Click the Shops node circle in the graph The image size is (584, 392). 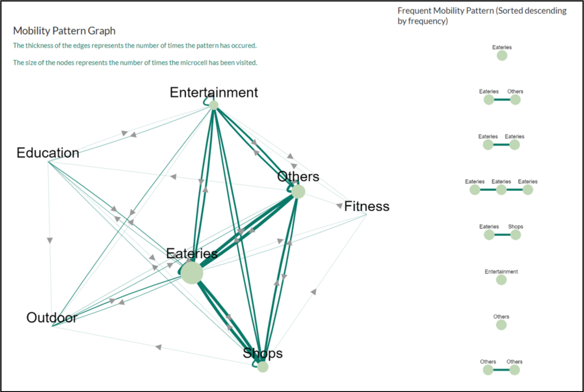[x=262, y=367]
